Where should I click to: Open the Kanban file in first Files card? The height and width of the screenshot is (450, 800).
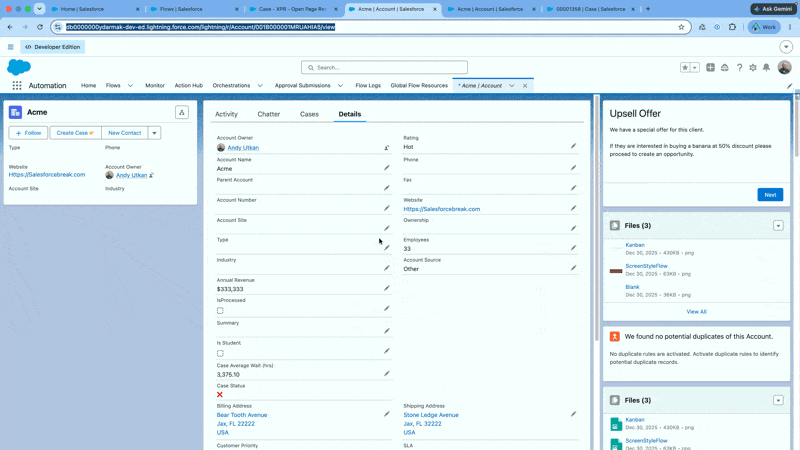[635, 245]
